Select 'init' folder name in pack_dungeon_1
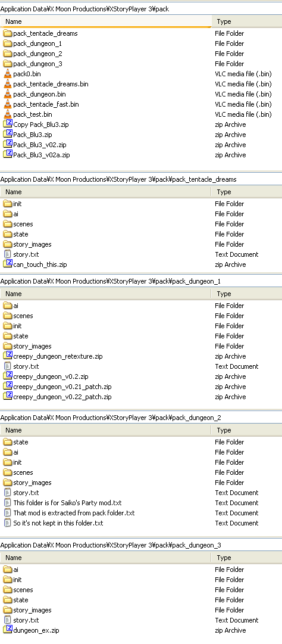This screenshot has width=282, height=644. tap(18, 326)
